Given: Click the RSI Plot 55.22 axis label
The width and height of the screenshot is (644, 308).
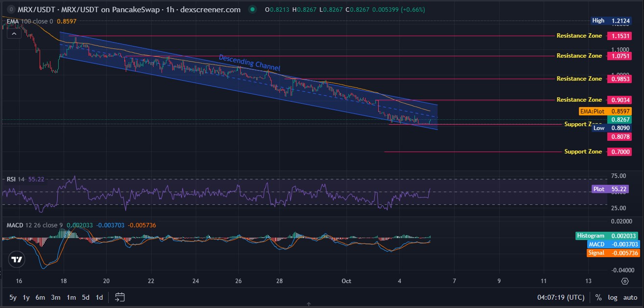Looking at the screenshot, I should (610, 189).
